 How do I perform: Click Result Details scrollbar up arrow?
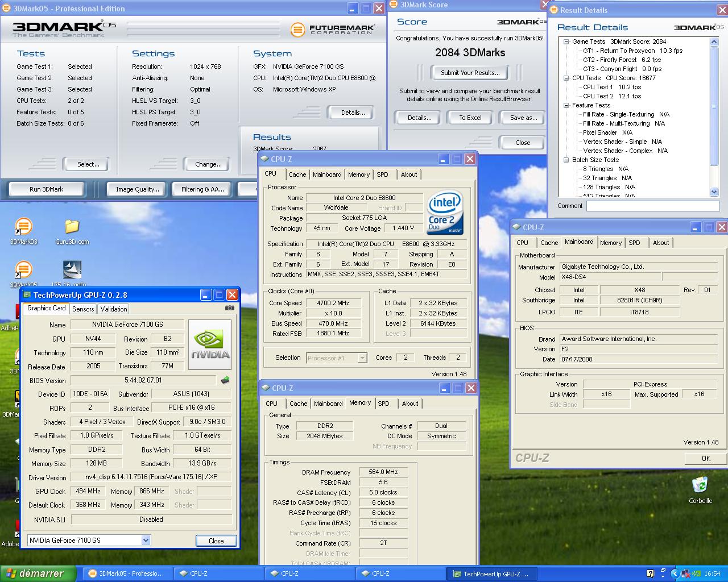[714, 42]
